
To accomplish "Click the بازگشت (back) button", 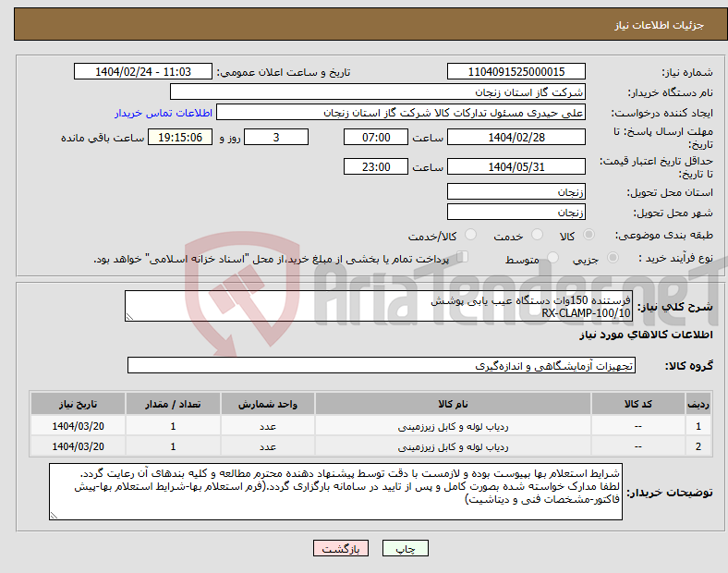I will point(341,548).
